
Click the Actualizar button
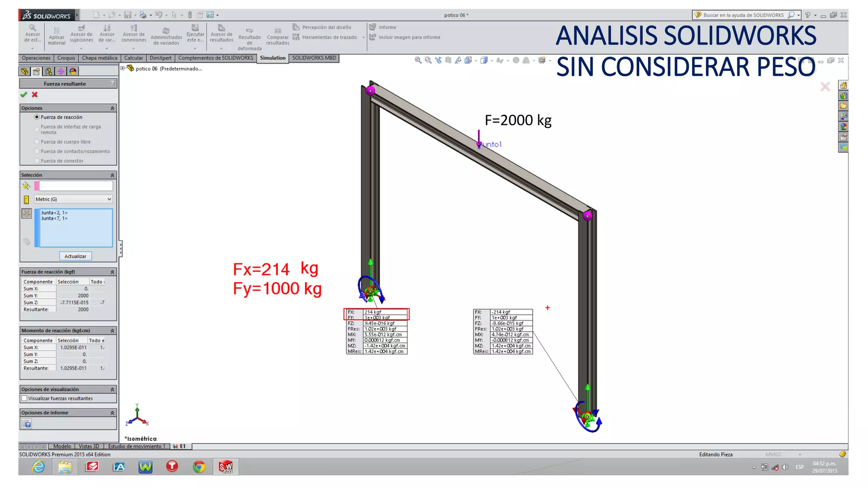(x=75, y=256)
